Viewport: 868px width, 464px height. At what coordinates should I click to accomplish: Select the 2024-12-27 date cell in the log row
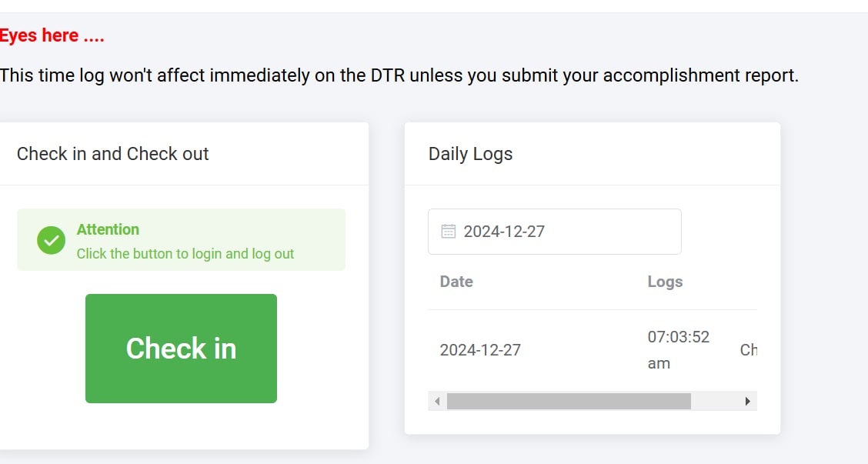coord(480,350)
